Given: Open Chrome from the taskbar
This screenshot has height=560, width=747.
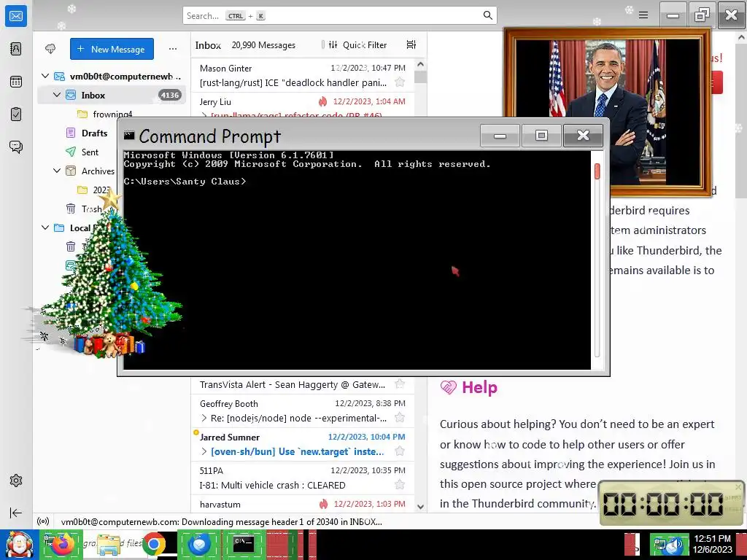Looking at the screenshot, I should [x=153, y=544].
